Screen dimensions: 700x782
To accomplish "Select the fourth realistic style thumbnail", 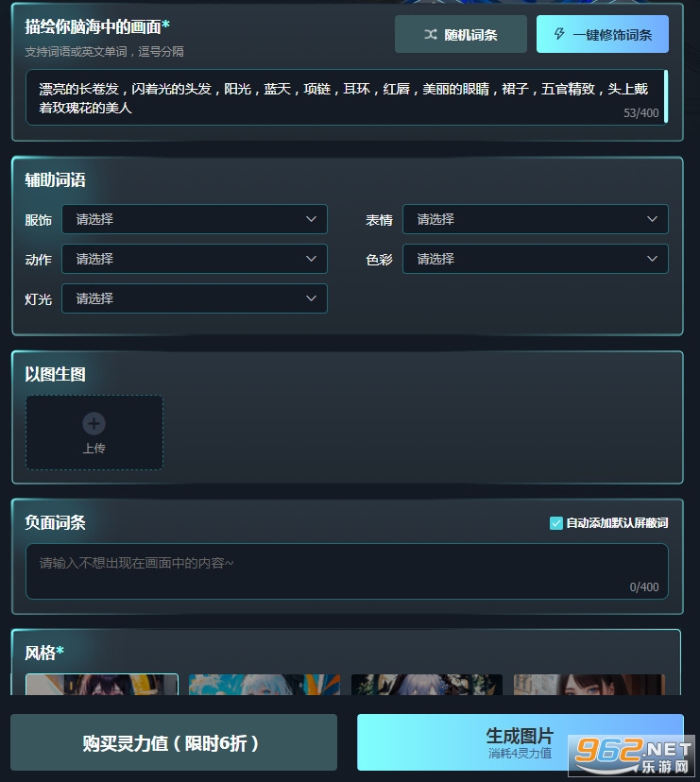I will [x=589, y=684].
